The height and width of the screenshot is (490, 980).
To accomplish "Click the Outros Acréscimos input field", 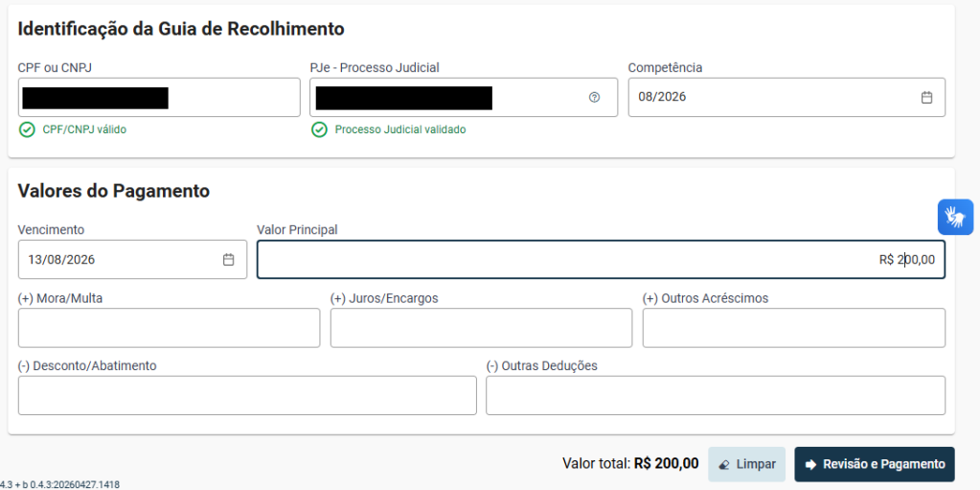I will (794, 328).
